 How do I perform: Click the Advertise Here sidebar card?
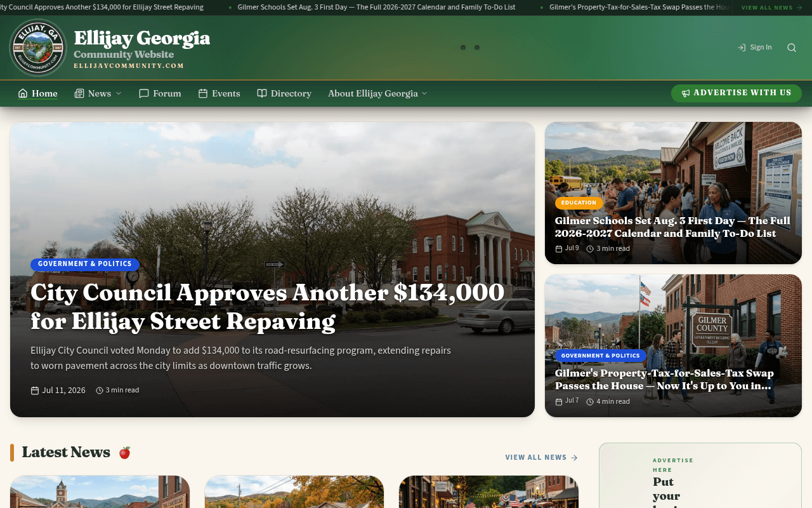[700, 476]
